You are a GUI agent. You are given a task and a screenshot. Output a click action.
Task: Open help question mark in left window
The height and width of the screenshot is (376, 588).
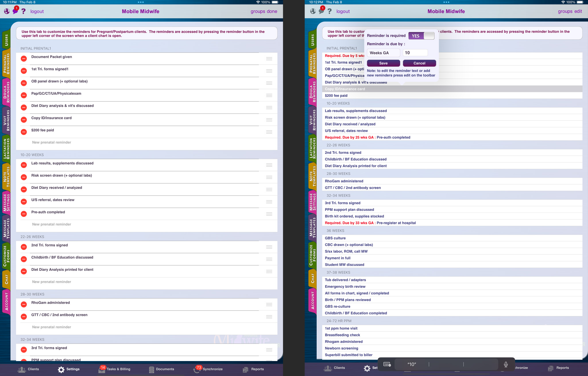point(24,11)
